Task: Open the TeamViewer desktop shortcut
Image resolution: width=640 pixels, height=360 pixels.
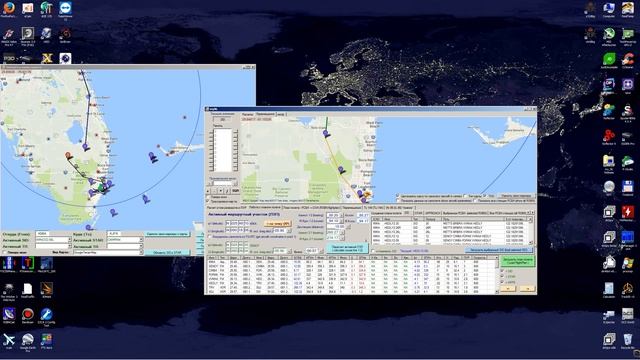Action: [65, 9]
